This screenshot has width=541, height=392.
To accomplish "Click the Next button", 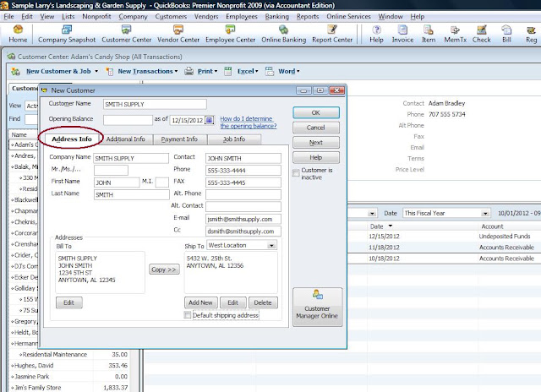I will 315,143.
